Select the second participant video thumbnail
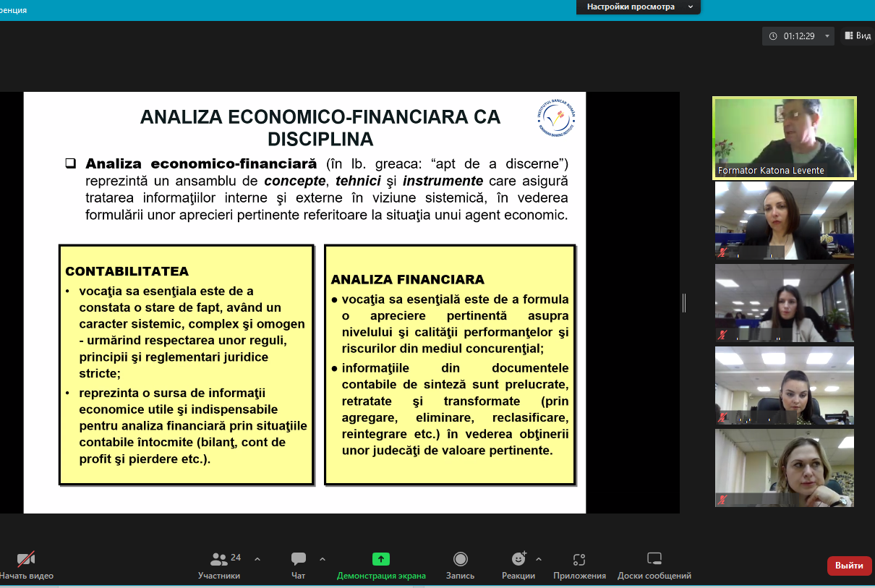Screen dimensions: 875x588 pos(784,220)
